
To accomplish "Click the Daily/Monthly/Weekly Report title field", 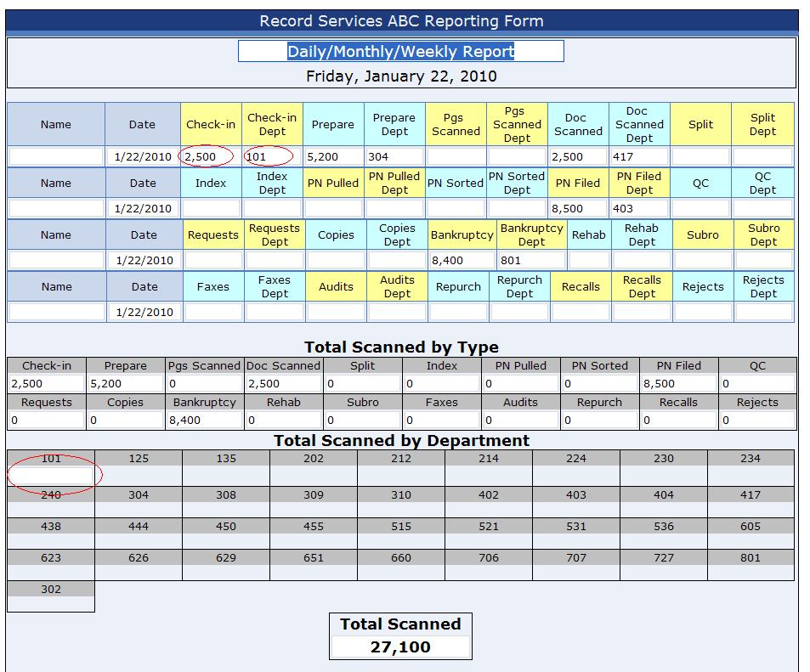I will (399, 50).
